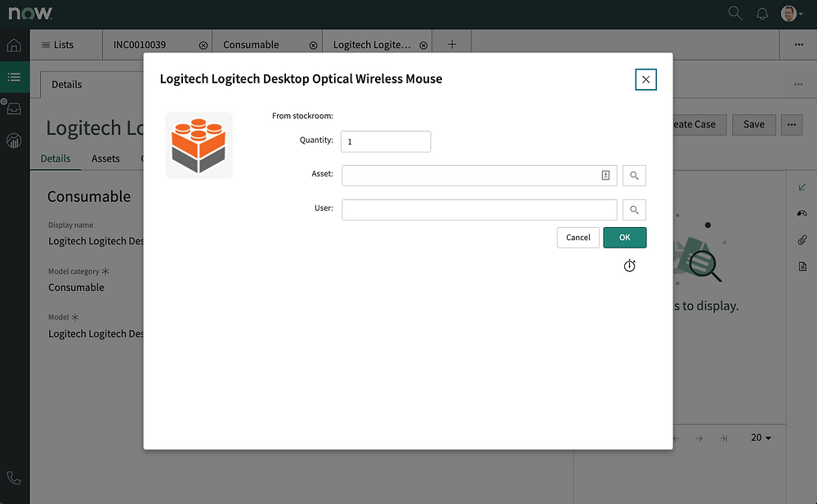Open the notifications bell
The width and height of the screenshot is (817, 504).
click(x=761, y=14)
